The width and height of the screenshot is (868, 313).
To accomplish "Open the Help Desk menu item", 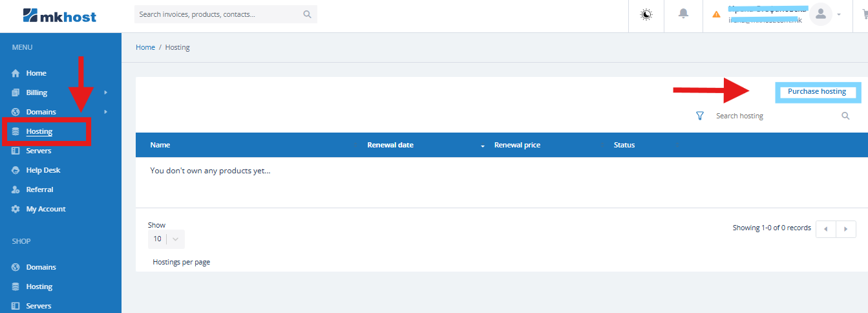I will (x=43, y=170).
